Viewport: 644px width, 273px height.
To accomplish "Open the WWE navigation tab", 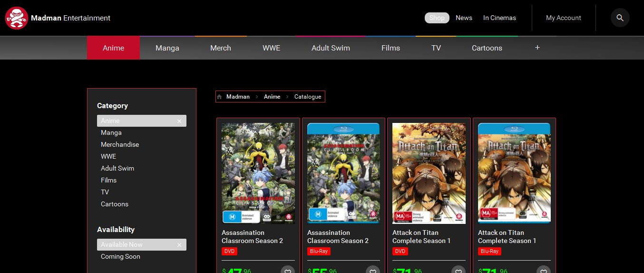I will tap(271, 48).
